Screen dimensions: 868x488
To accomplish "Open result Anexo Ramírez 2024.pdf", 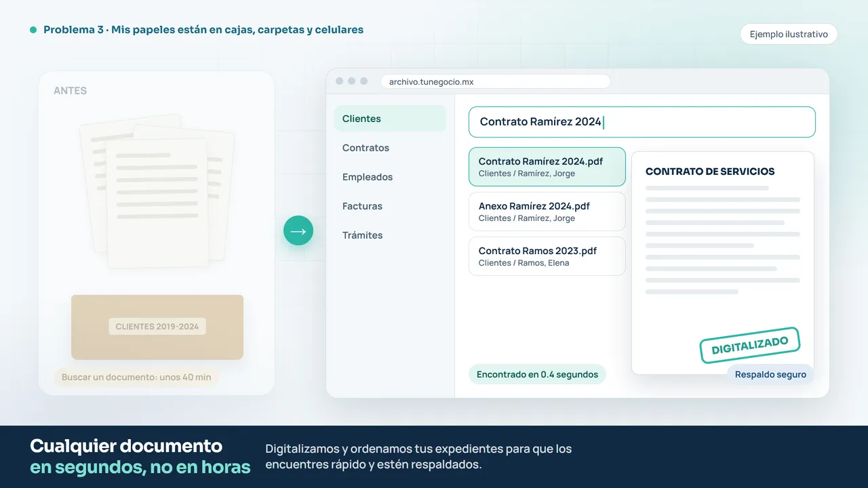I will (547, 211).
